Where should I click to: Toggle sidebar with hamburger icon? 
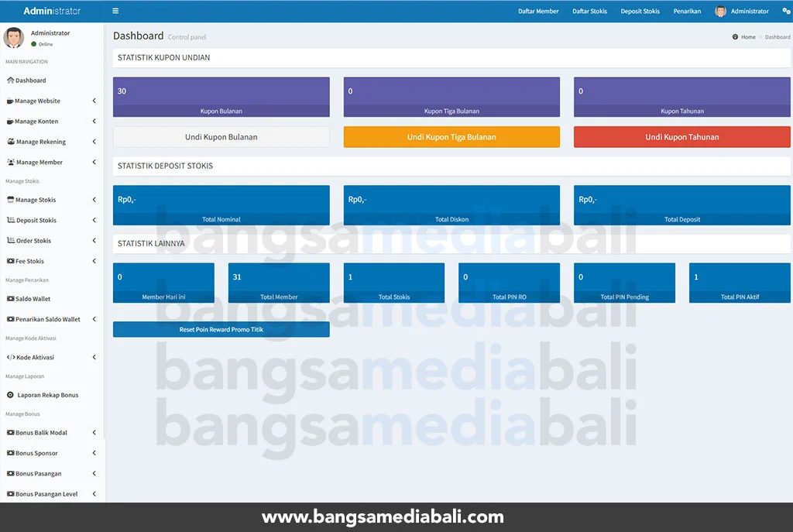115,11
